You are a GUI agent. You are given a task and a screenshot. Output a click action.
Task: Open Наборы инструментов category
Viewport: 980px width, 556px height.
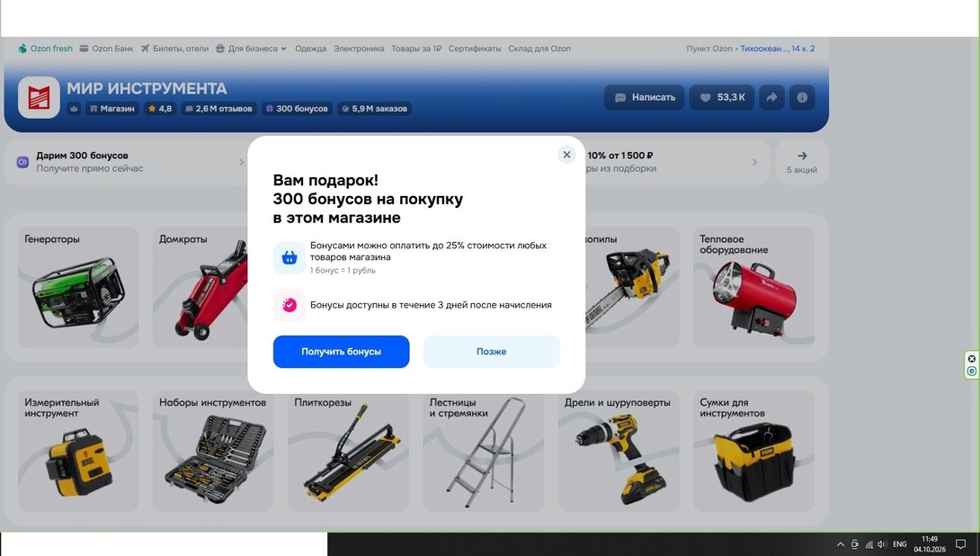point(213,451)
